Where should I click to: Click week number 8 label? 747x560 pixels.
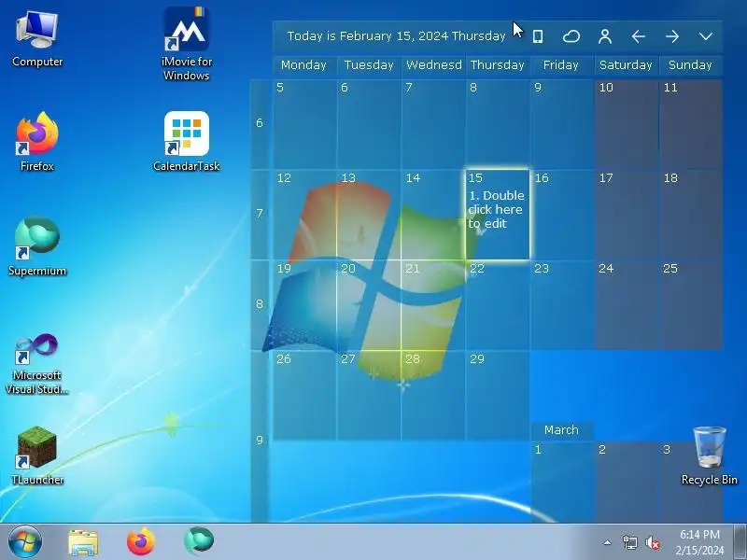260,304
